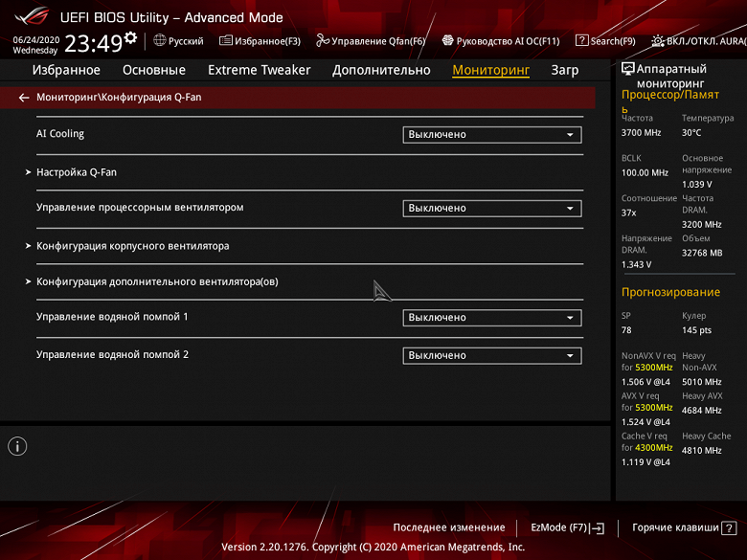The width and height of the screenshot is (747, 560).
Task: Click the Прогнозирование heading
Action: 670,292
